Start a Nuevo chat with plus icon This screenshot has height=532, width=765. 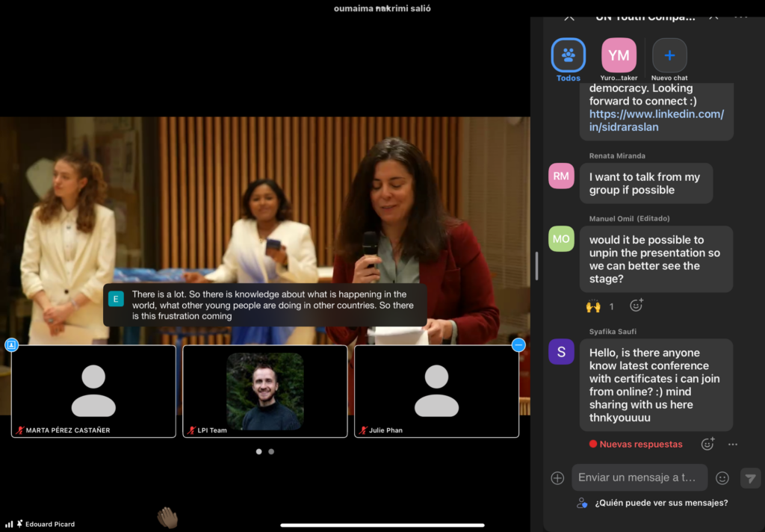point(669,55)
